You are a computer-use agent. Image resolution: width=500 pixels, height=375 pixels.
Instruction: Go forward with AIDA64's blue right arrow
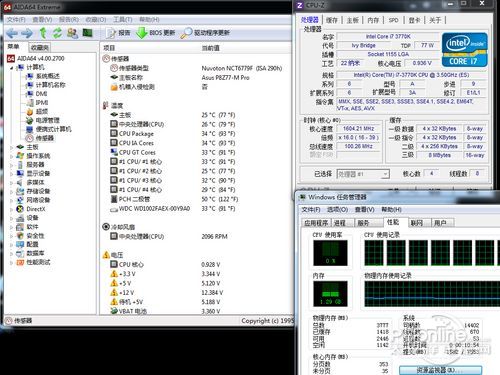click(27, 33)
